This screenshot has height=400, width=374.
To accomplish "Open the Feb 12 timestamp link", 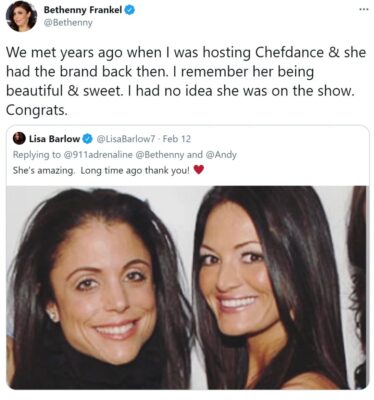I will (x=177, y=138).
